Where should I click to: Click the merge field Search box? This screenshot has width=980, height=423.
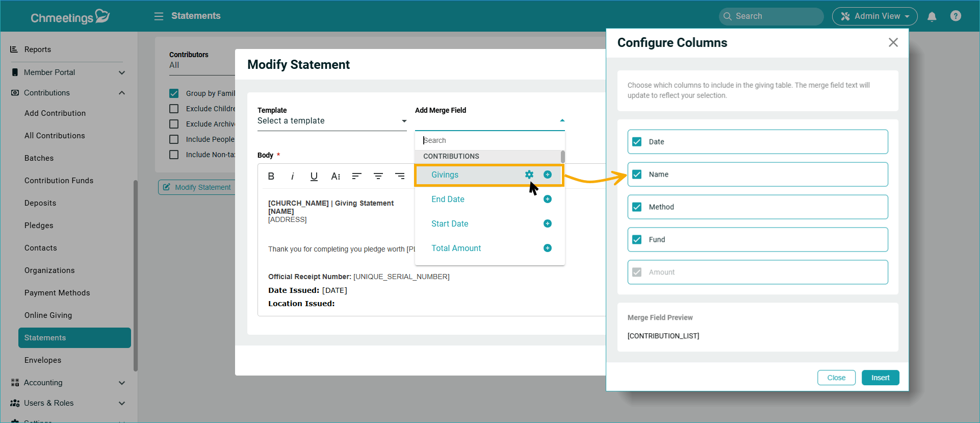coord(489,140)
